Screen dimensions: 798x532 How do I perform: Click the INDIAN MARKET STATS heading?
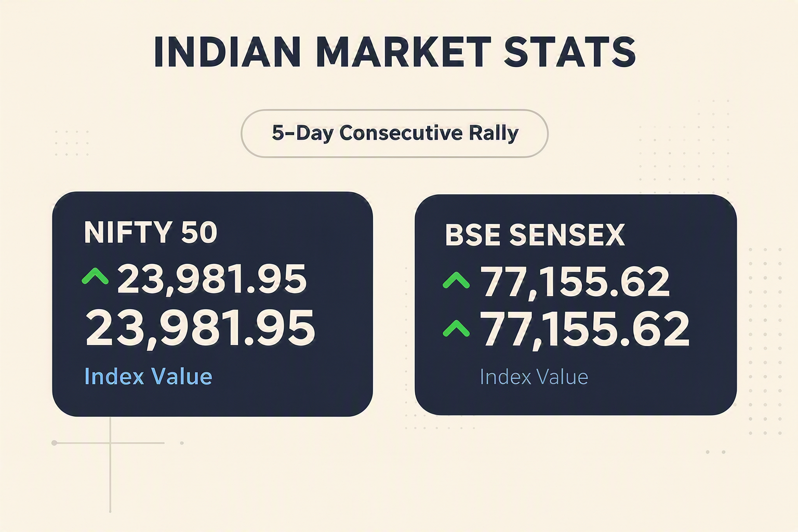click(x=395, y=52)
